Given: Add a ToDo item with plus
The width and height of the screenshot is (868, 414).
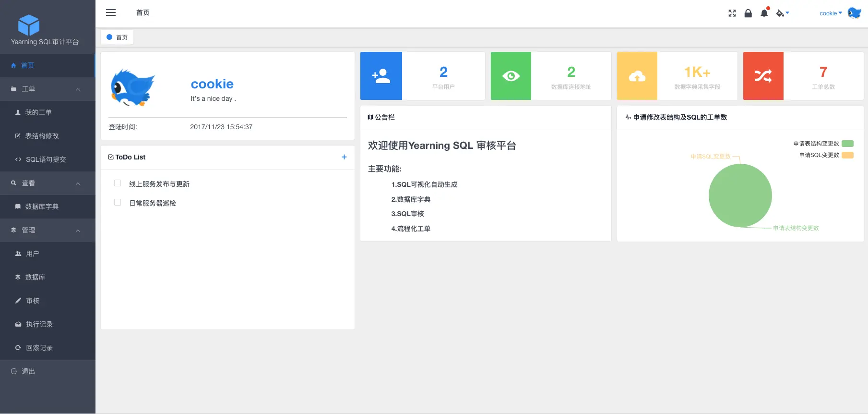Looking at the screenshot, I should click(344, 157).
